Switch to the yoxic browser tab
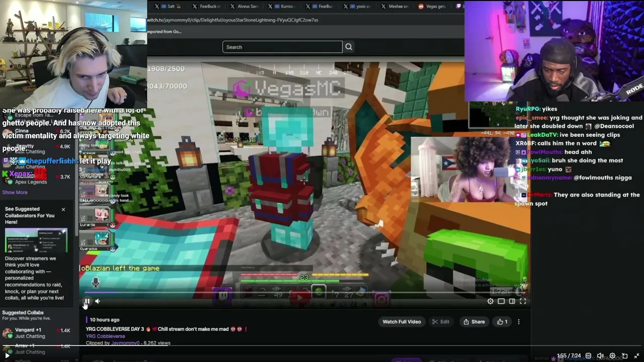Screen dimensions: 644x362 [358, 7]
